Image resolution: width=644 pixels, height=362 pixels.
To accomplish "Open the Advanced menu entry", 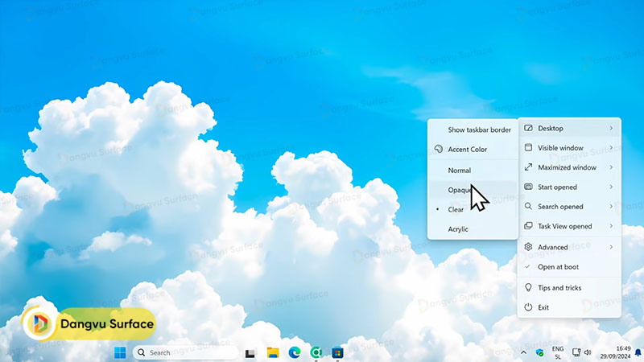I will click(x=569, y=247).
